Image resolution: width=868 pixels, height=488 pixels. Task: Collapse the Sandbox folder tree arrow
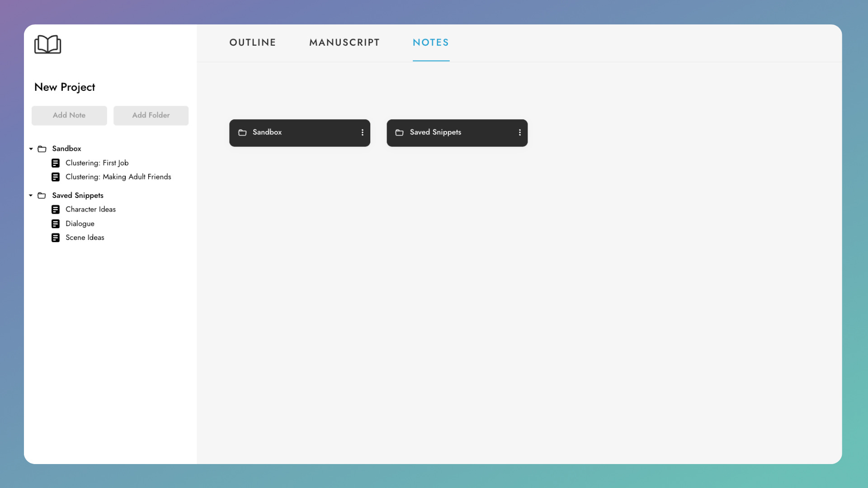pyautogui.click(x=31, y=149)
